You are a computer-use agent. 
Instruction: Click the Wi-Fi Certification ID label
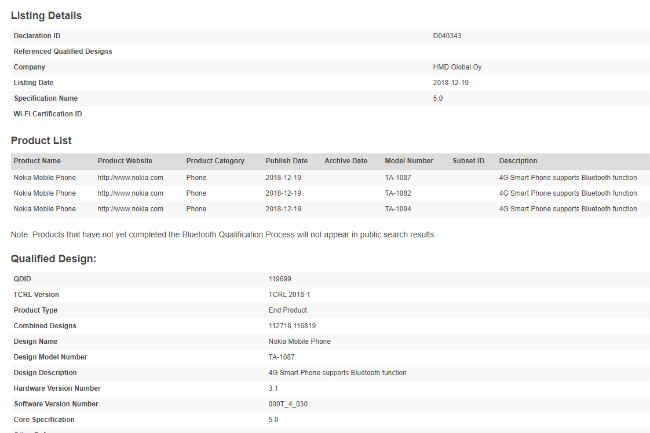(48, 114)
